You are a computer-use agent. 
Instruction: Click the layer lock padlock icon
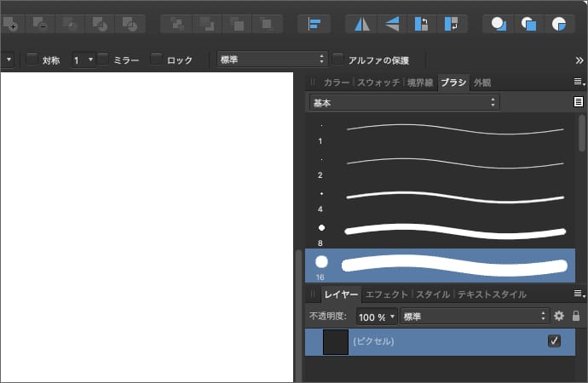click(x=576, y=316)
